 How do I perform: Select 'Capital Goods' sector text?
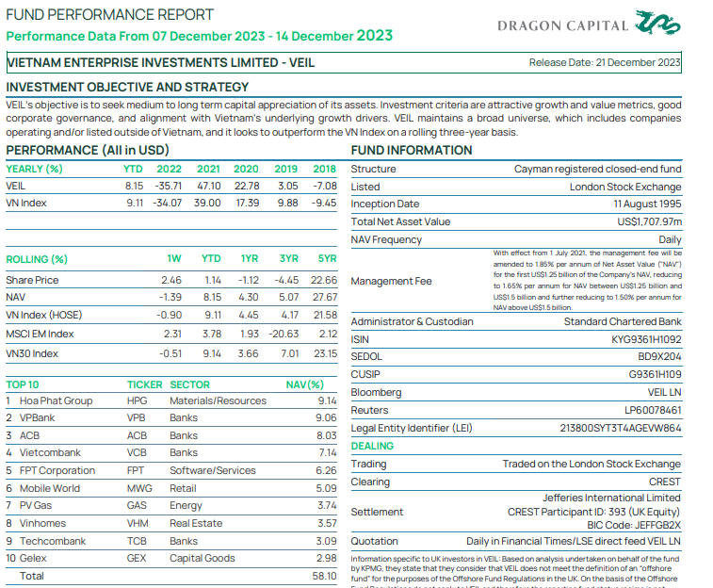[203, 559]
